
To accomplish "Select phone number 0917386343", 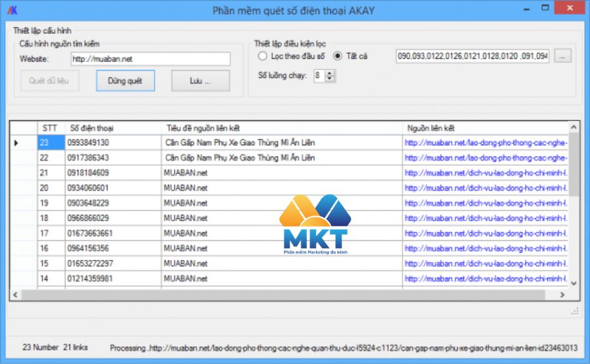I will tap(113, 158).
